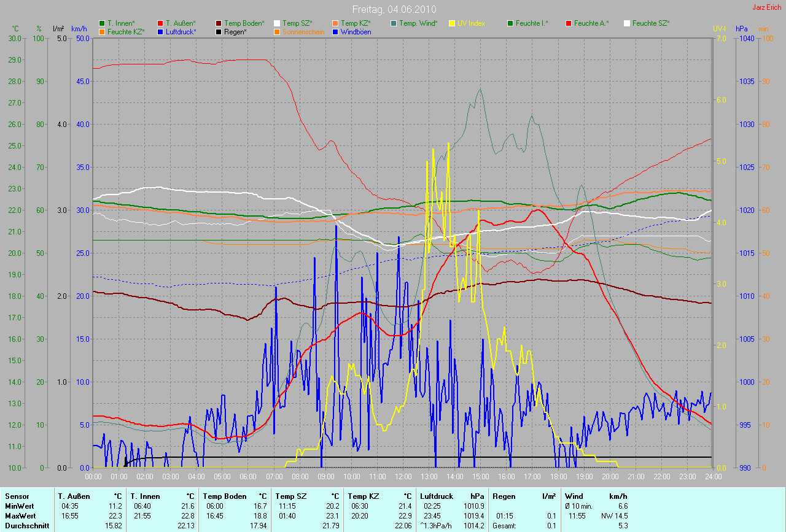Screen dimensions: 786x532
Task: Click the orange Sonnenschein legend square
Action: coord(277,31)
